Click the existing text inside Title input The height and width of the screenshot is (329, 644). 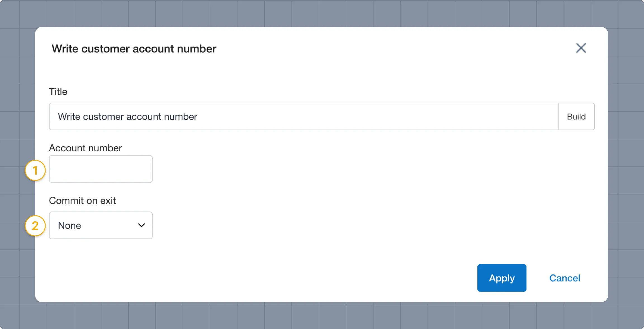coord(127,116)
